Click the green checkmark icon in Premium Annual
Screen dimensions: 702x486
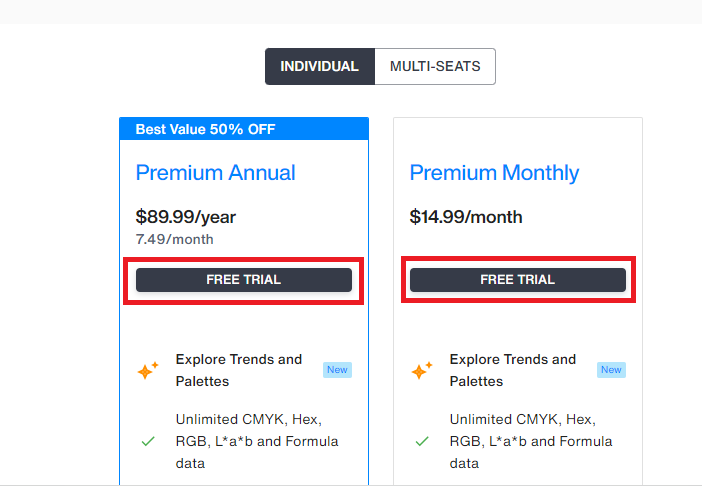(148, 441)
